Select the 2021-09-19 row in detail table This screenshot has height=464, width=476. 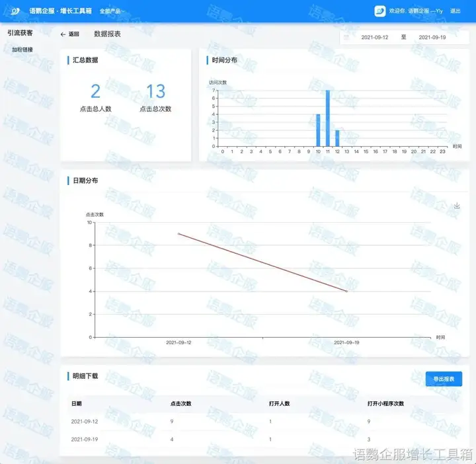click(264, 439)
